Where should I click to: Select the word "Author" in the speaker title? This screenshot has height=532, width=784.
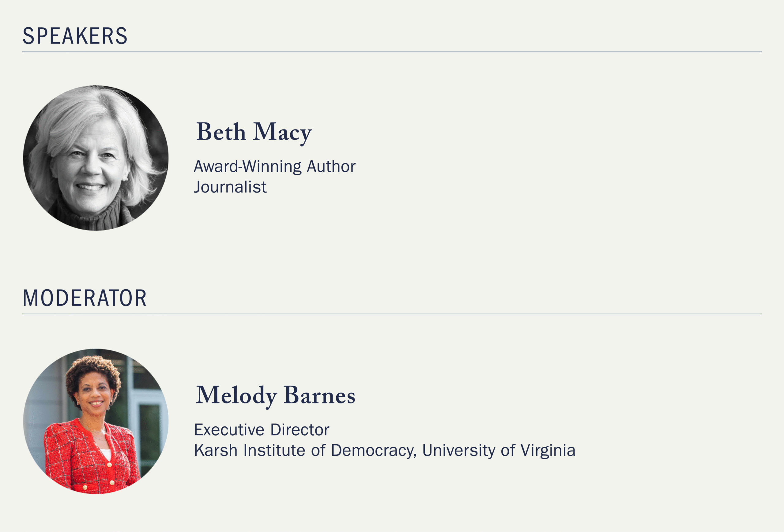point(331,166)
